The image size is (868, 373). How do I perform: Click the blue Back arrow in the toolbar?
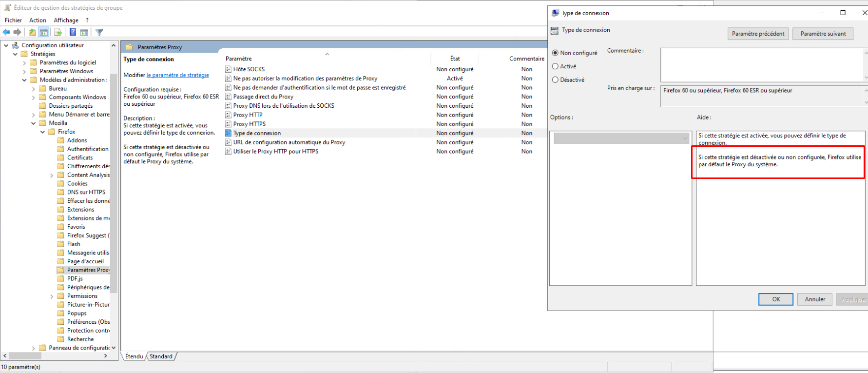[6, 32]
